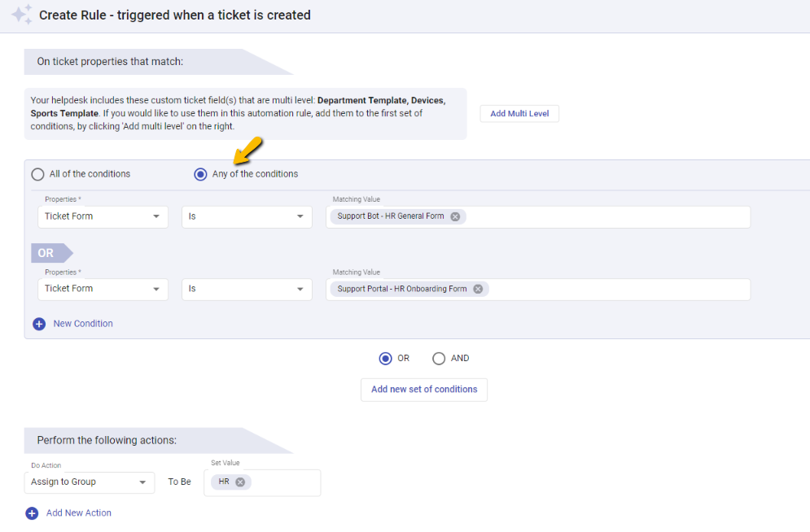810x532 pixels.
Task: Open the second Ticket Form properties dropdown
Action: [x=103, y=289]
